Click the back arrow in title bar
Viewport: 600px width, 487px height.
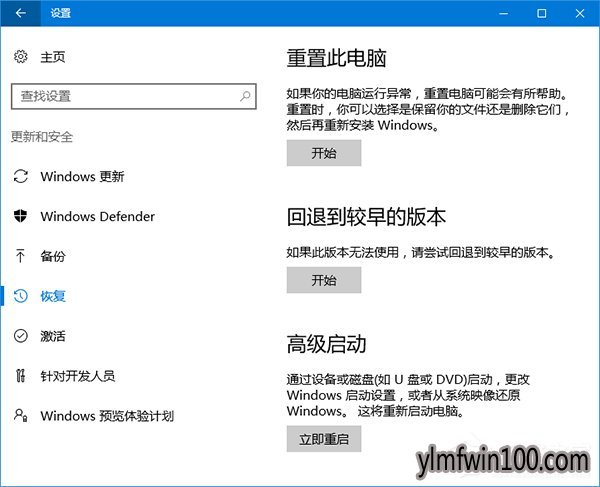tap(20, 13)
